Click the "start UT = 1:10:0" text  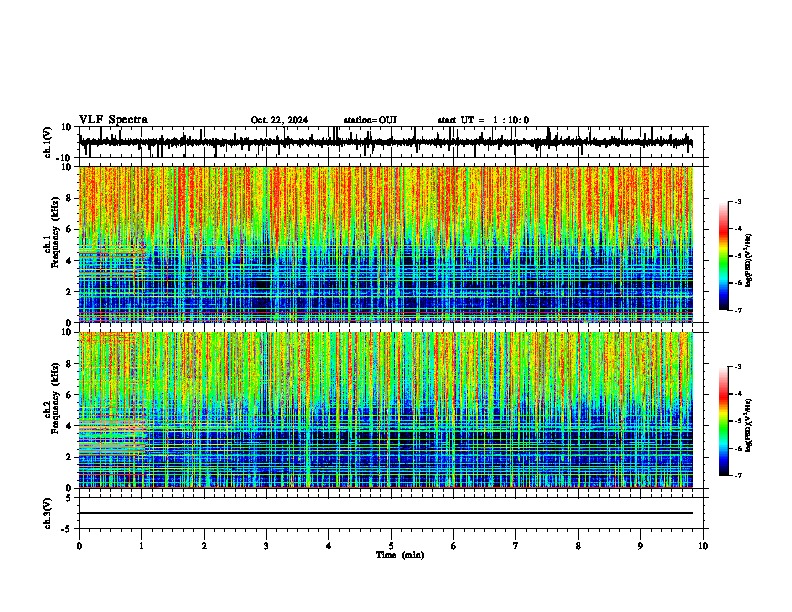tap(483, 120)
